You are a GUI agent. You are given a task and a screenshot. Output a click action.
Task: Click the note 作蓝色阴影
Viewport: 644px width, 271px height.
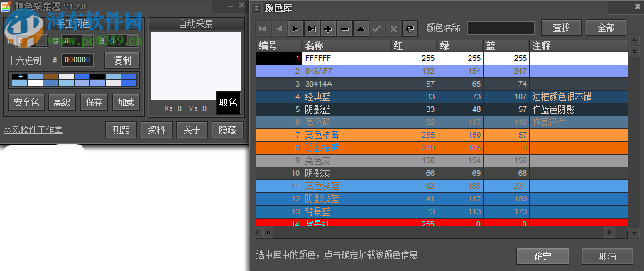click(553, 110)
